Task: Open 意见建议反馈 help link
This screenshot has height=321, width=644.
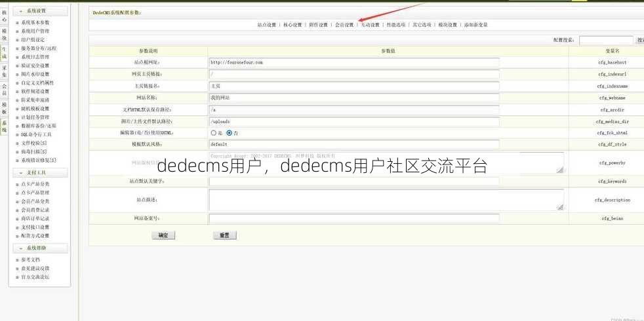Action: tap(35, 269)
